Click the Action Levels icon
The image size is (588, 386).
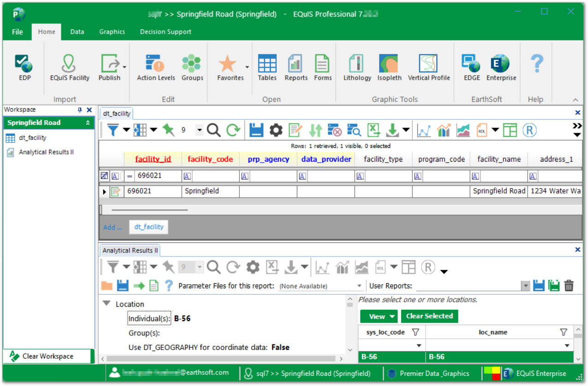(156, 67)
